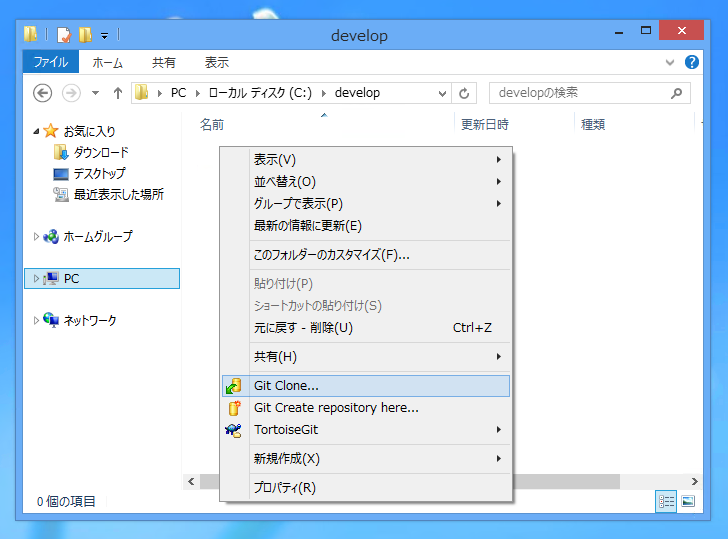Expand the ribbon with the chevron
The height and width of the screenshot is (539, 728).
(x=670, y=62)
